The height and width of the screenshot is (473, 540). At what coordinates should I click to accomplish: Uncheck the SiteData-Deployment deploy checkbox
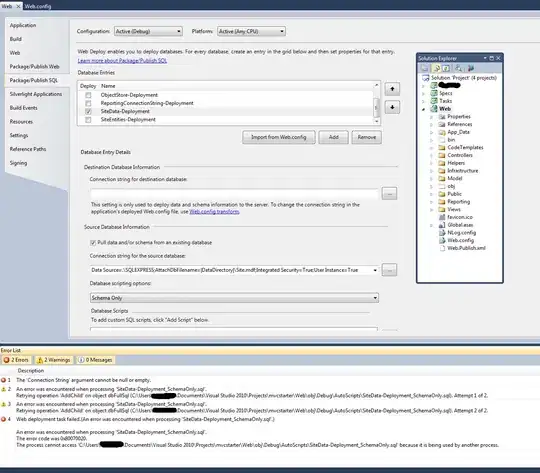click(x=88, y=111)
